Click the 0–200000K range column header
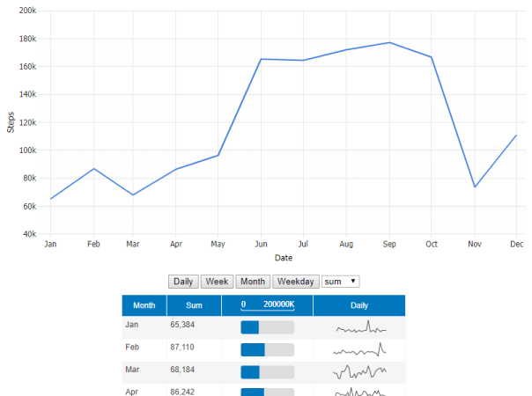This screenshot has height=396, width=532. [x=267, y=305]
